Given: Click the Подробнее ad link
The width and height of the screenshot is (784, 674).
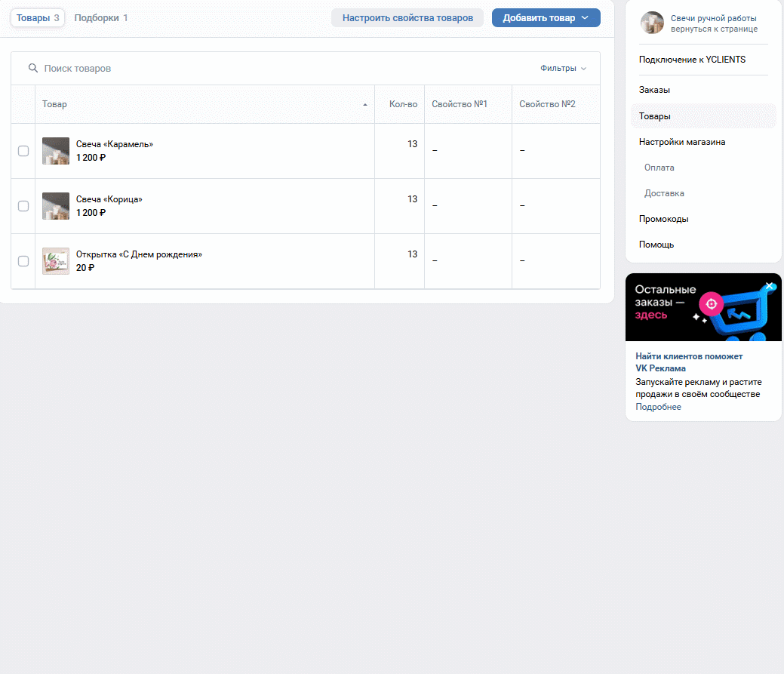Looking at the screenshot, I should 658,407.
